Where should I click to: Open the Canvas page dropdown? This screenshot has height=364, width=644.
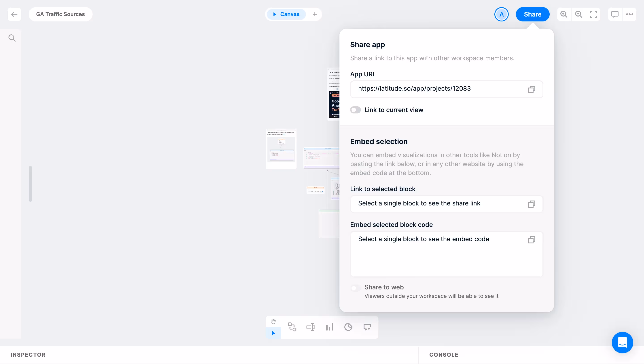tap(286, 14)
